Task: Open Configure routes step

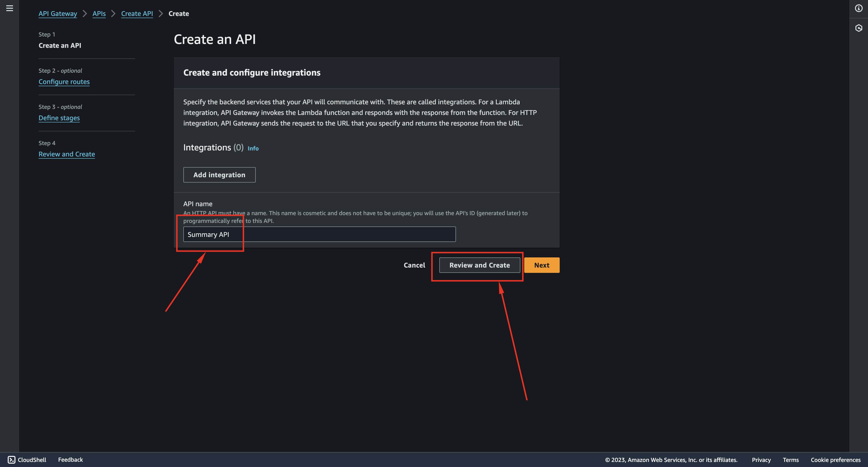Action: pos(64,82)
